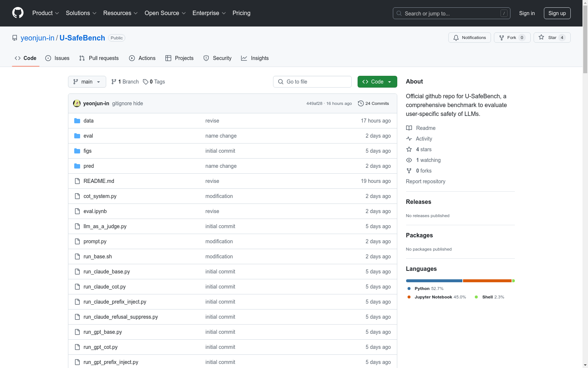Click the fork icon in Fork button

coord(502,38)
